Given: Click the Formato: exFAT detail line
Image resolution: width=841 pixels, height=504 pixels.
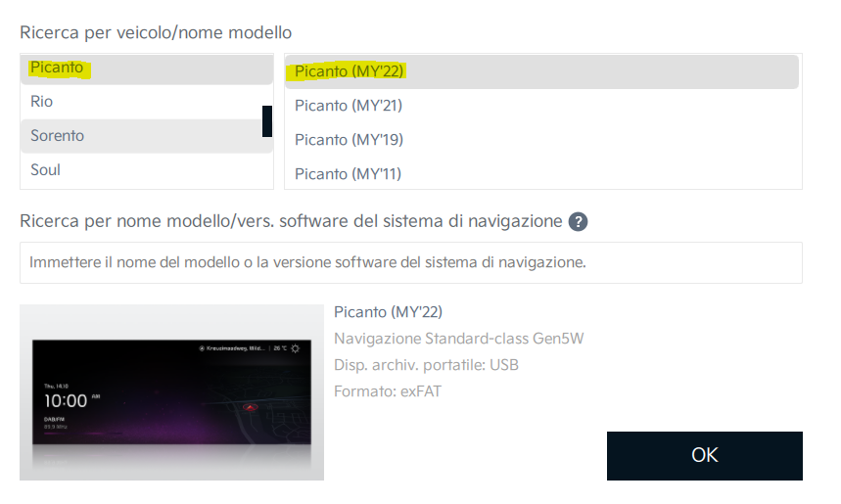Looking at the screenshot, I should click(388, 391).
